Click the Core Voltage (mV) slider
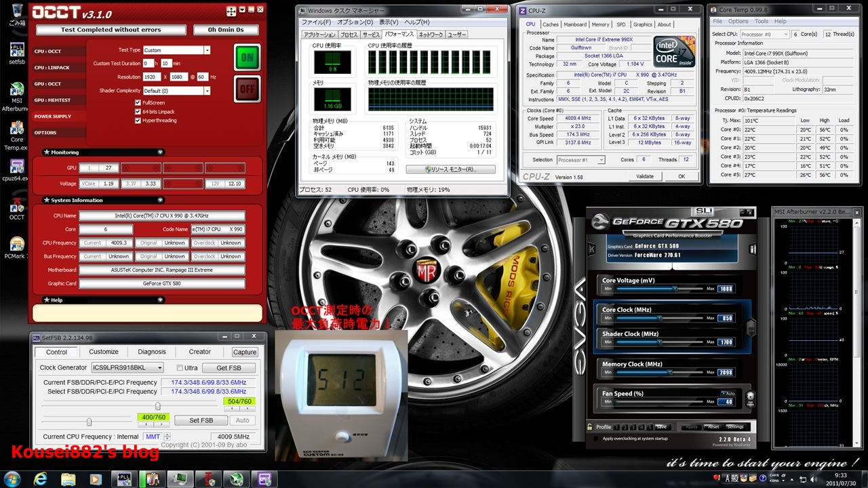Image resolution: width=868 pixels, height=488 pixels. coord(659,289)
